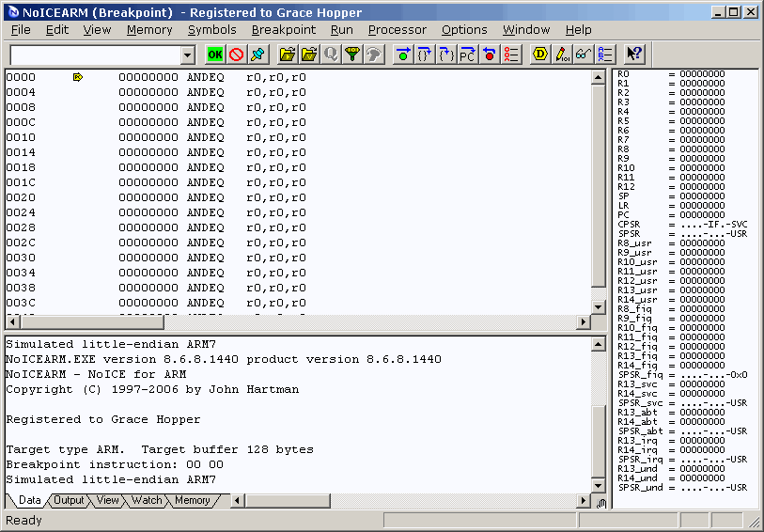Open the Processor menu
The height and width of the screenshot is (532, 764).
click(x=398, y=30)
